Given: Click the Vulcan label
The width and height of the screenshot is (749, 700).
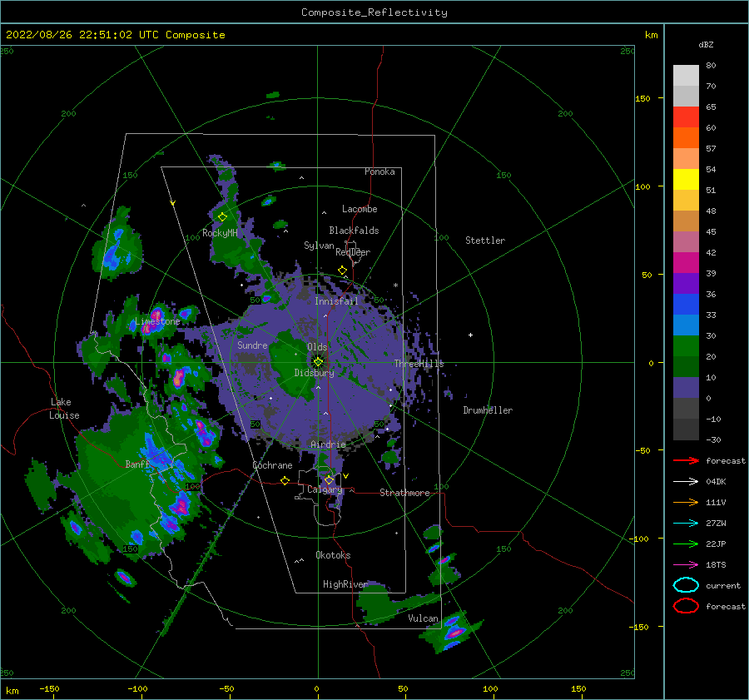Looking at the screenshot, I should pyautogui.click(x=423, y=618).
